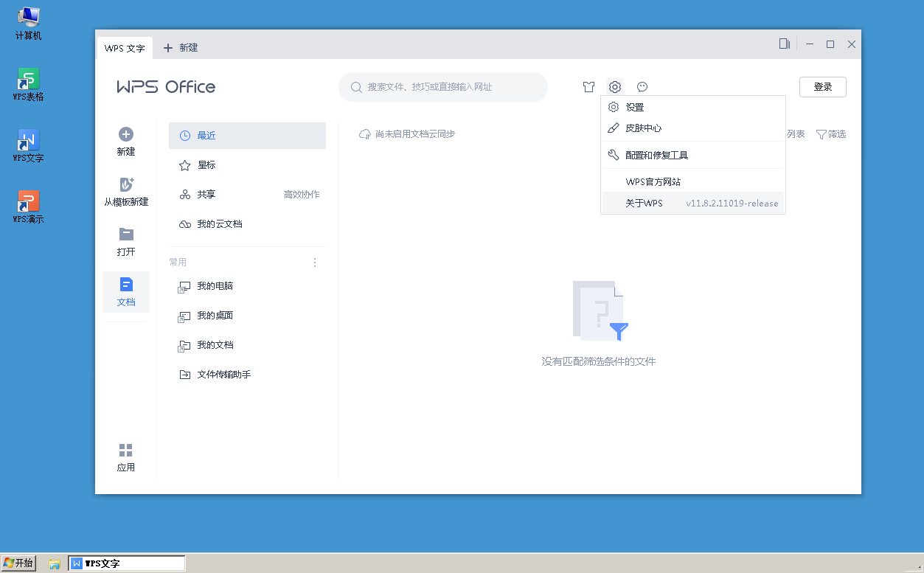Click the v11.8.2.11019-release version text
924x573 pixels.
point(732,204)
